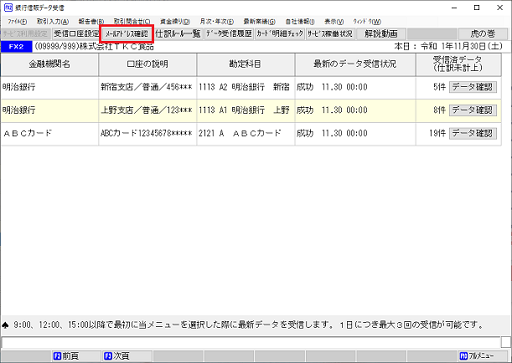Viewport: 512px width, 363px height.
Task: Click データ確認 for ABCカード row
Action: pyautogui.click(x=473, y=133)
